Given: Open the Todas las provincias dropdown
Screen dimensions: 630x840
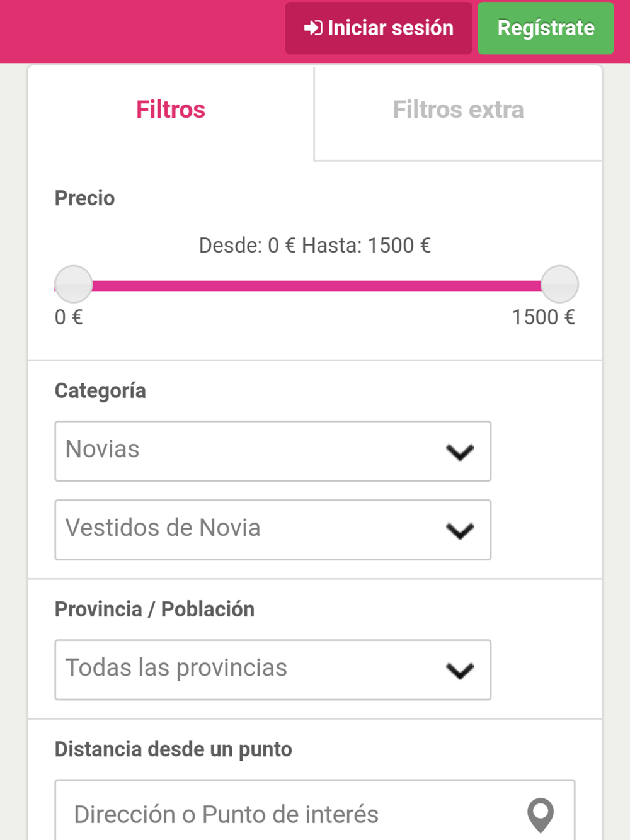Looking at the screenshot, I should (x=252, y=669).
